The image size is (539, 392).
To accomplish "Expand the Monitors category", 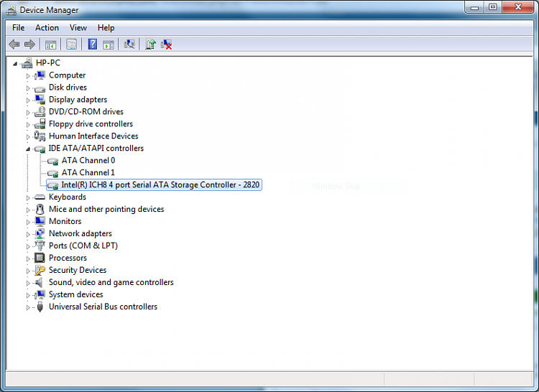I will (28, 222).
